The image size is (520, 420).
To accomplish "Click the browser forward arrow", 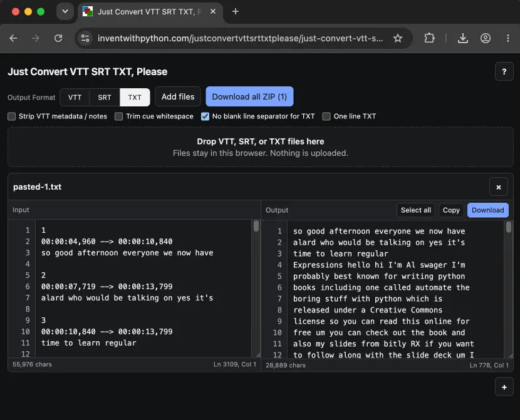I will coord(36,38).
